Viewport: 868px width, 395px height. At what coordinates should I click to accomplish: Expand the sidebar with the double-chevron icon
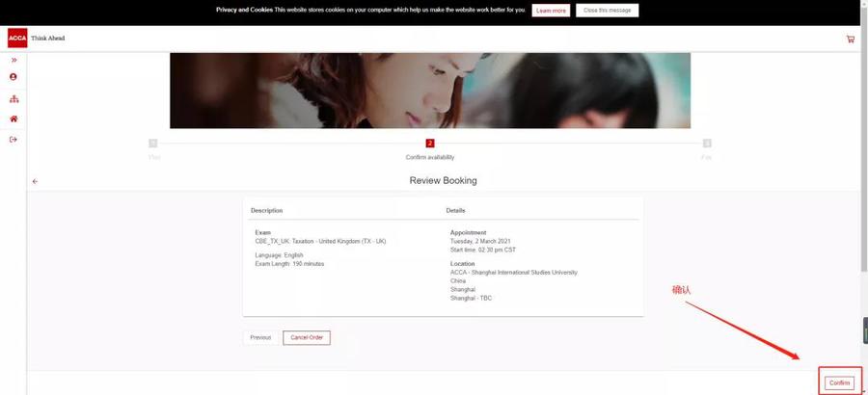click(x=14, y=60)
